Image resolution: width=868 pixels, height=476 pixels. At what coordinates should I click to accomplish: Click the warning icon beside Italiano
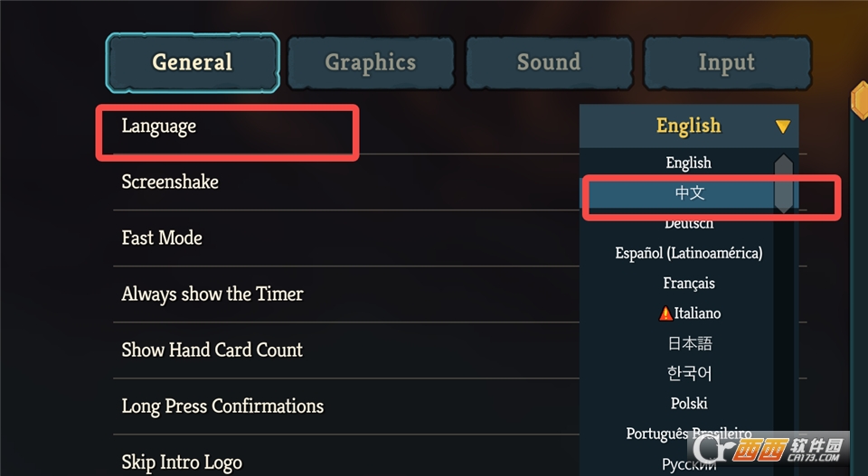pos(665,313)
